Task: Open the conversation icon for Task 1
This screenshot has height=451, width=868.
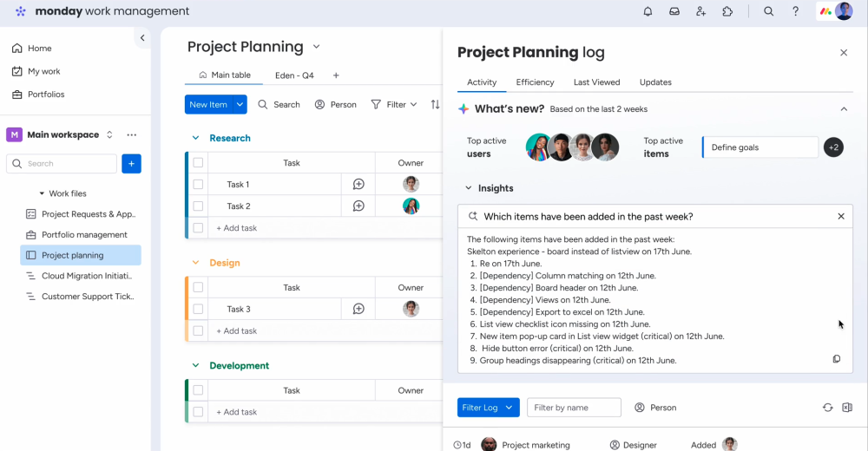Action: coord(358,184)
